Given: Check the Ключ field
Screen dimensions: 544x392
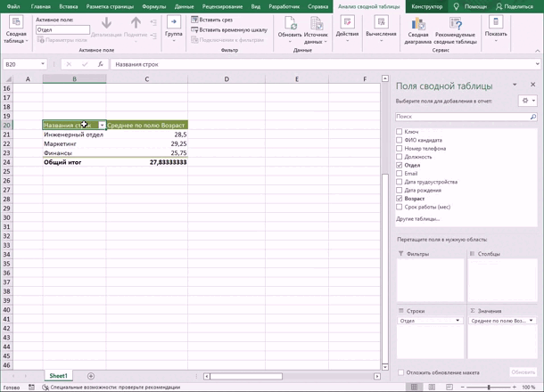Looking at the screenshot, I should click(x=399, y=131).
